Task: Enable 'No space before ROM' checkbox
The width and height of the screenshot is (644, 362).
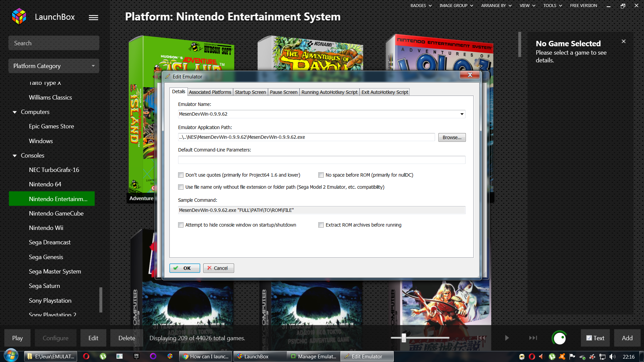Action: pyautogui.click(x=321, y=175)
